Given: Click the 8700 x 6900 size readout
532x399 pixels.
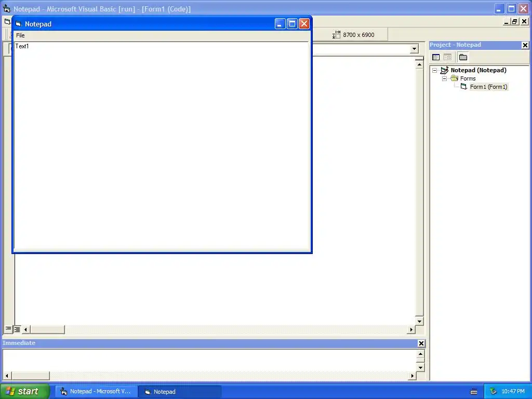Looking at the screenshot, I should [358, 35].
